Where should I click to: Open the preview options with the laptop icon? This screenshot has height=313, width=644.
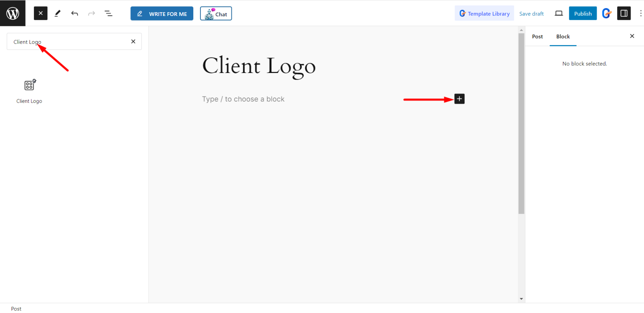click(558, 13)
